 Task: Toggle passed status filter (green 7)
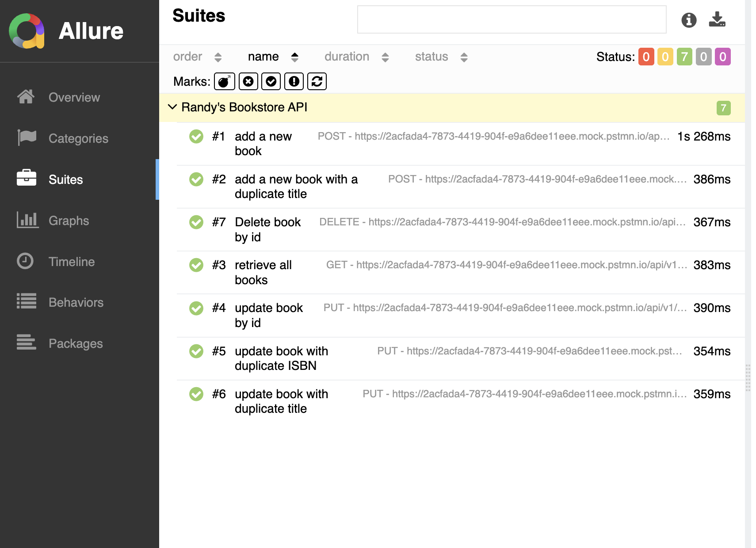(684, 57)
